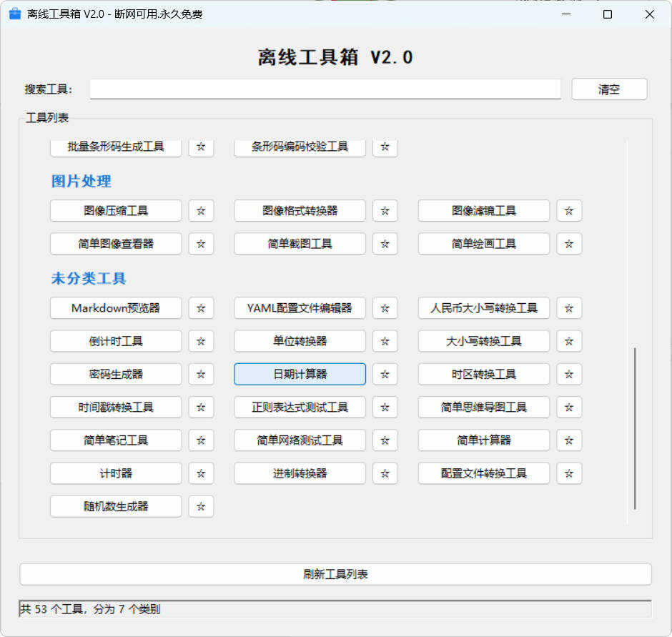Open the 批量条形码生成工具

click(x=115, y=147)
